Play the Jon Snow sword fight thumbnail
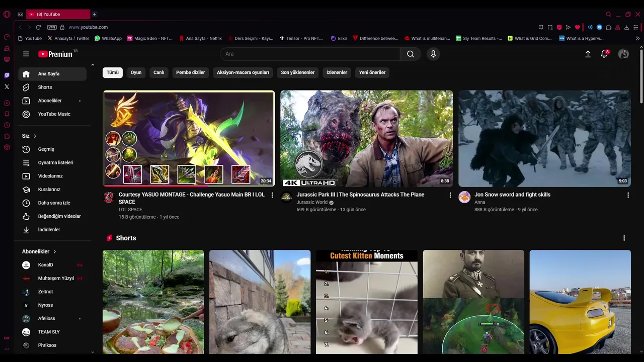 tap(544, 139)
